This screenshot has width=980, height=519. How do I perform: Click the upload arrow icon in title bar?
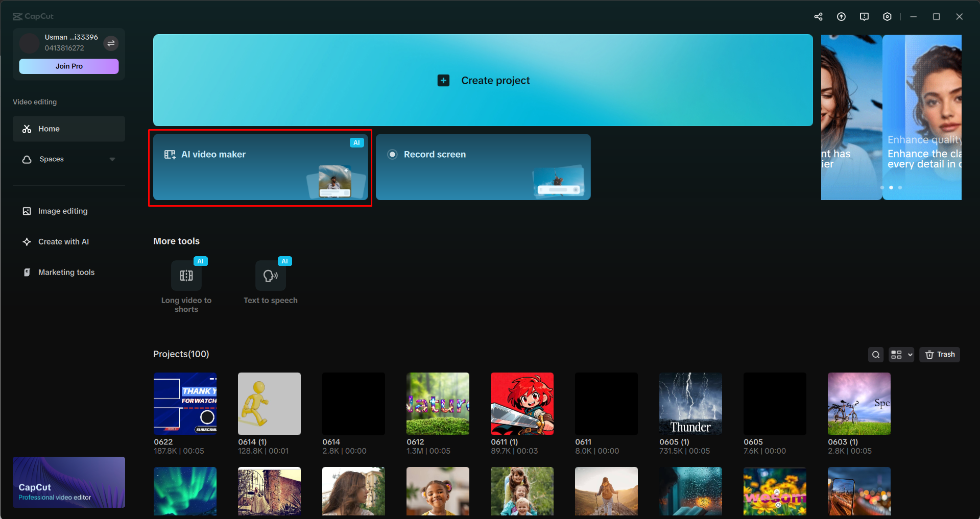point(841,16)
